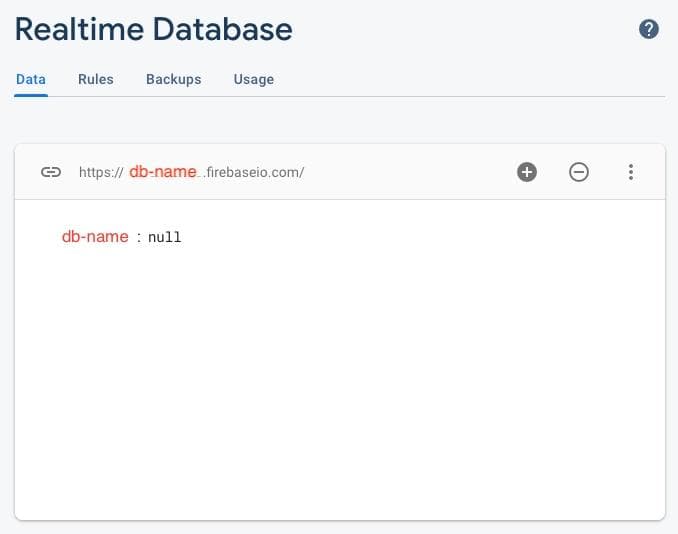Image resolution: width=678 pixels, height=534 pixels.
Task: Click blank URL bar space left of plus icon
Action: (x=410, y=172)
